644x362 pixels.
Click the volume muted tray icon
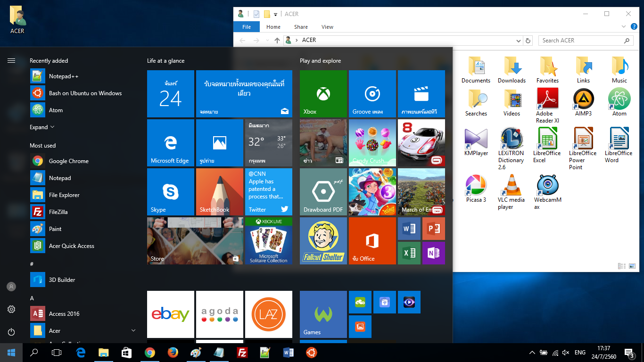click(566, 353)
